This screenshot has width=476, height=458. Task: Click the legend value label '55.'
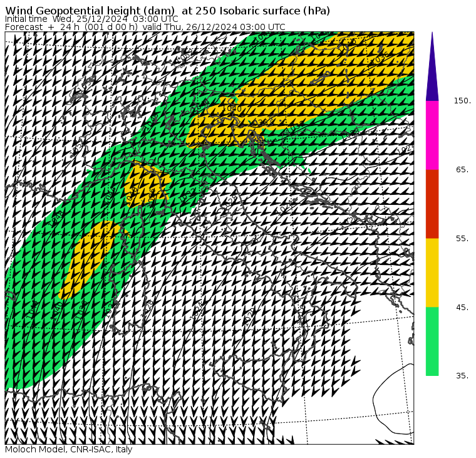[x=462, y=239]
